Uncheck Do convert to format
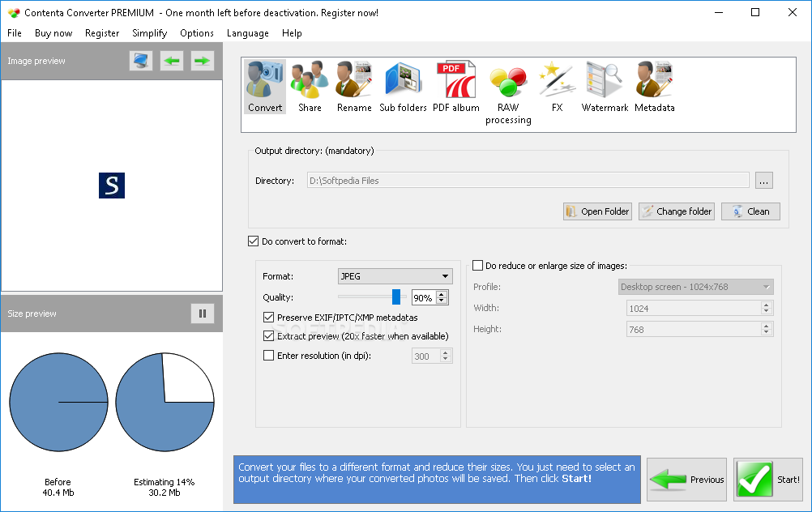The width and height of the screenshot is (812, 512). (x=253, y=241)
